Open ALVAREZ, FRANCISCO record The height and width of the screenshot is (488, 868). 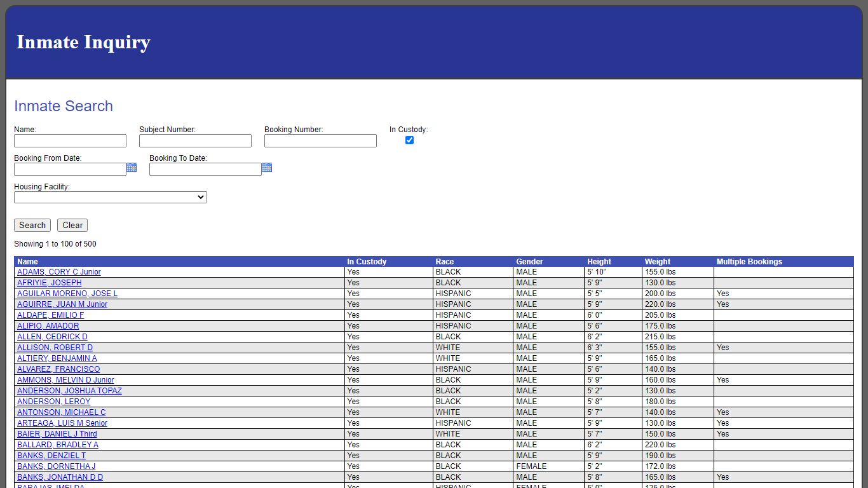click(x=58, y=369)
